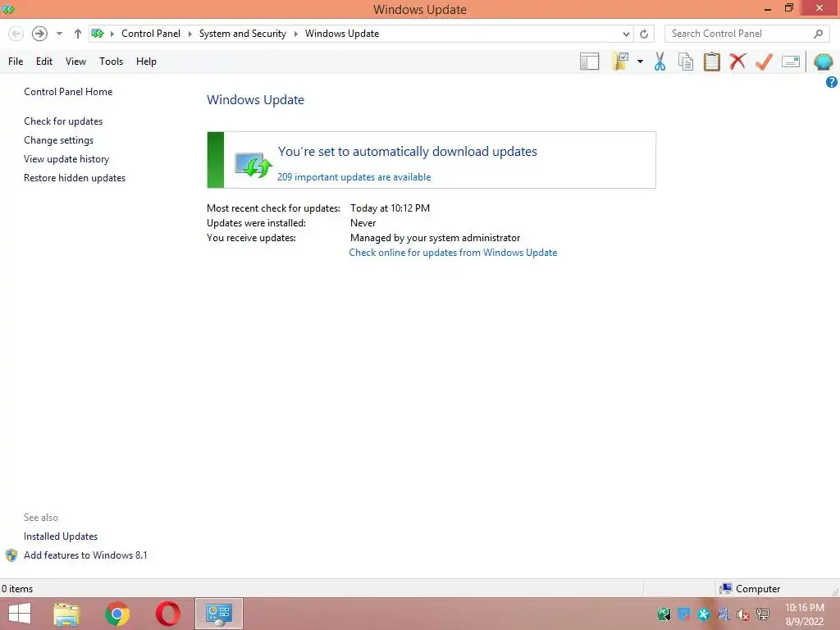Open the Edit menu
This screenshot has width=840, height=630.
44,62
